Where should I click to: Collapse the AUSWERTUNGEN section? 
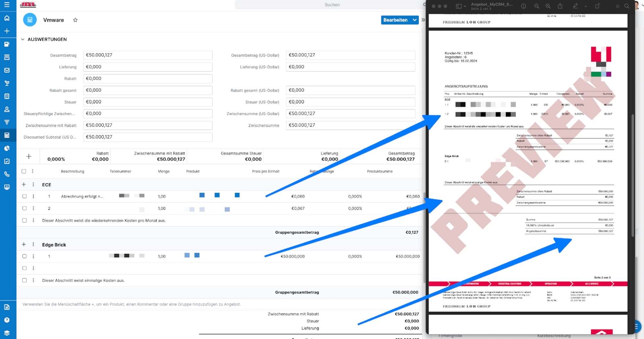tap(22, 39)
